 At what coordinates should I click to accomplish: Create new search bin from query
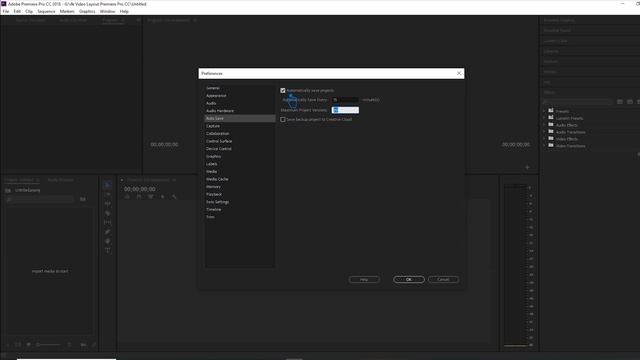[83, 199]
